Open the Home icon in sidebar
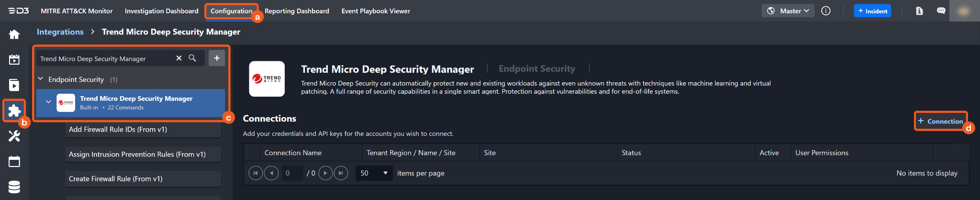The height and width of the screenshot is (200, 980). coord(14,34)
